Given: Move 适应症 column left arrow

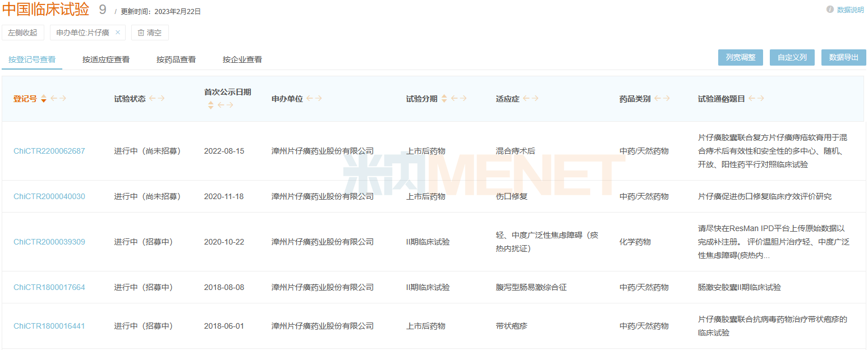Looking at the screenshot, I should pyautogui.click(x=526, y=99).
